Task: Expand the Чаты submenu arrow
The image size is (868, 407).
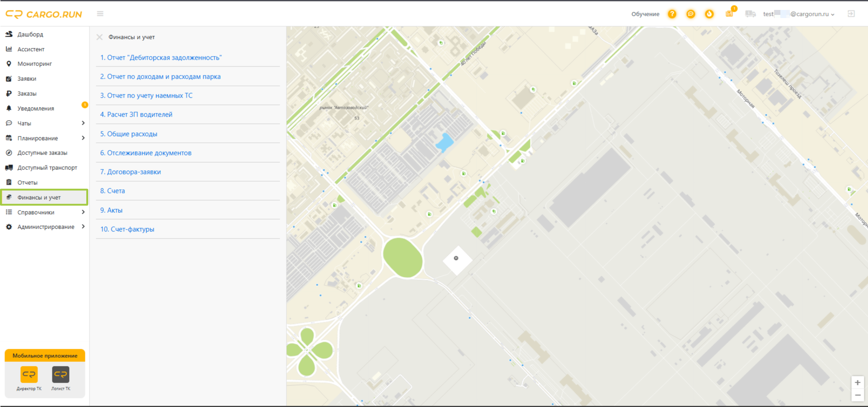Action: 83,123
